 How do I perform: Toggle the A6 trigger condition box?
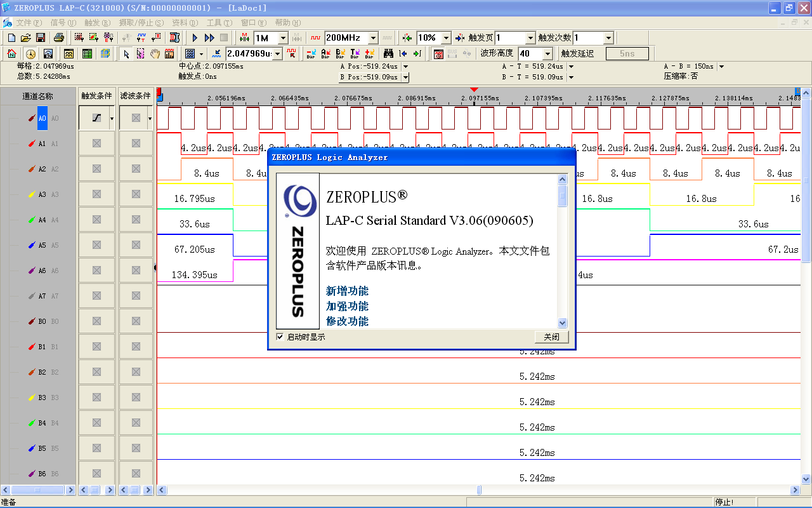click(x=96, y=271)
